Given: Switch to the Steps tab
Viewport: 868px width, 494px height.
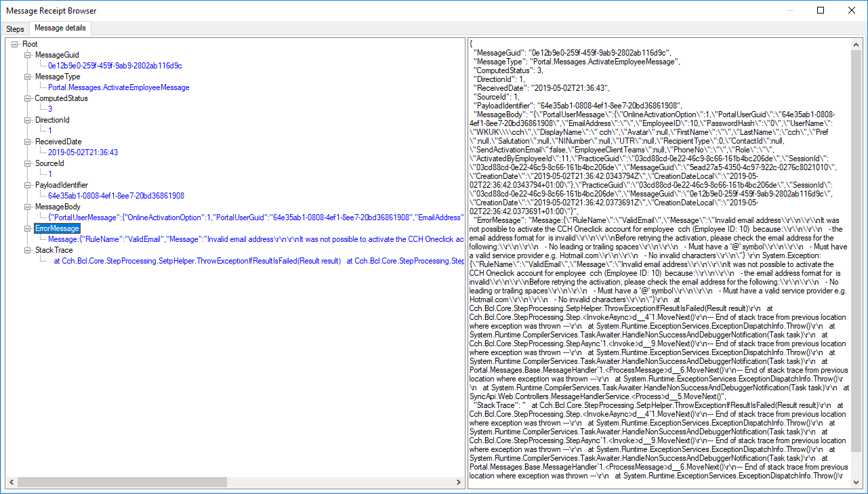Looking at the screenshot, I should coord(15,29).
